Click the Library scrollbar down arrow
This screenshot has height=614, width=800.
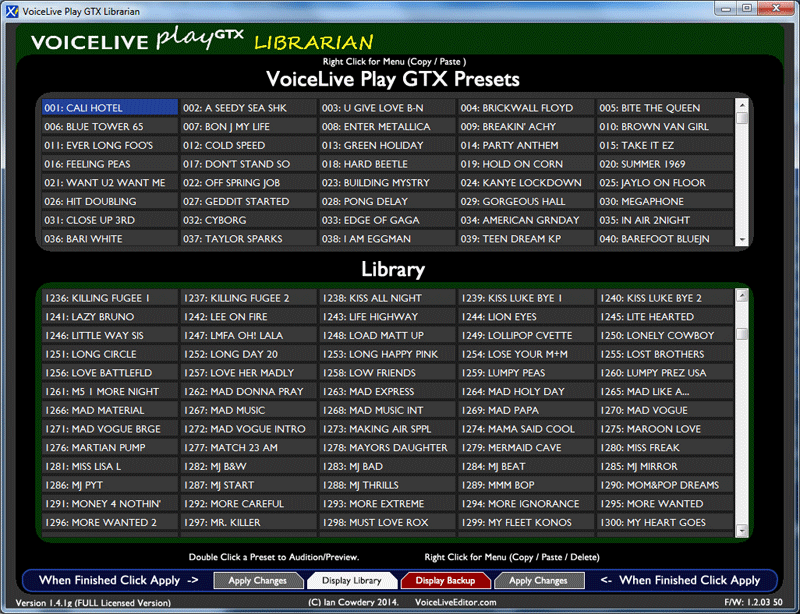pos(742,530)
